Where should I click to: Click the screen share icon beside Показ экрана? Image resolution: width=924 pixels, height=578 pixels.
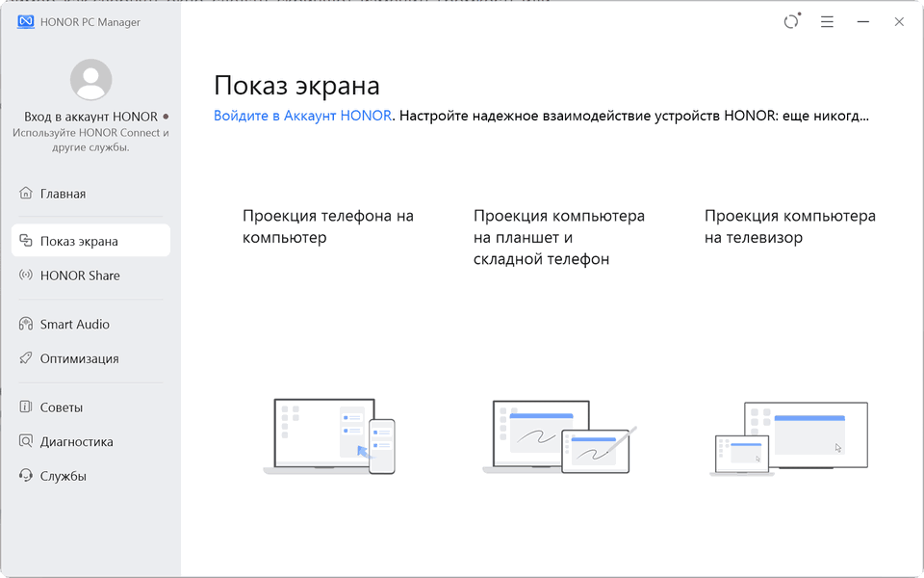tap(25, 241)
